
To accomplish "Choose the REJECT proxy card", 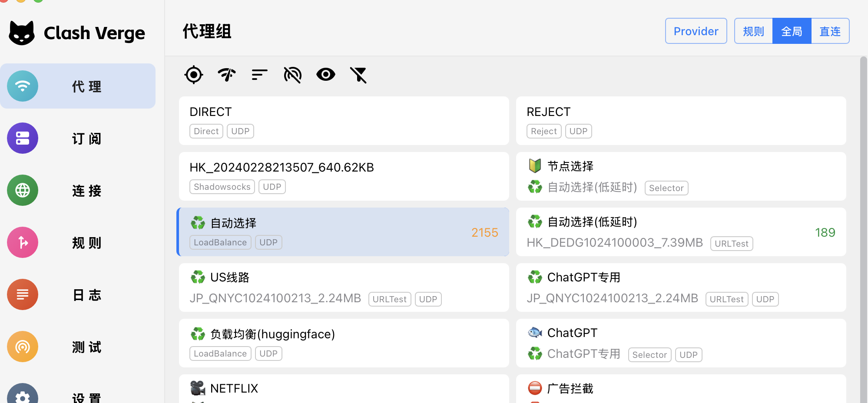I will pos(681,121).
